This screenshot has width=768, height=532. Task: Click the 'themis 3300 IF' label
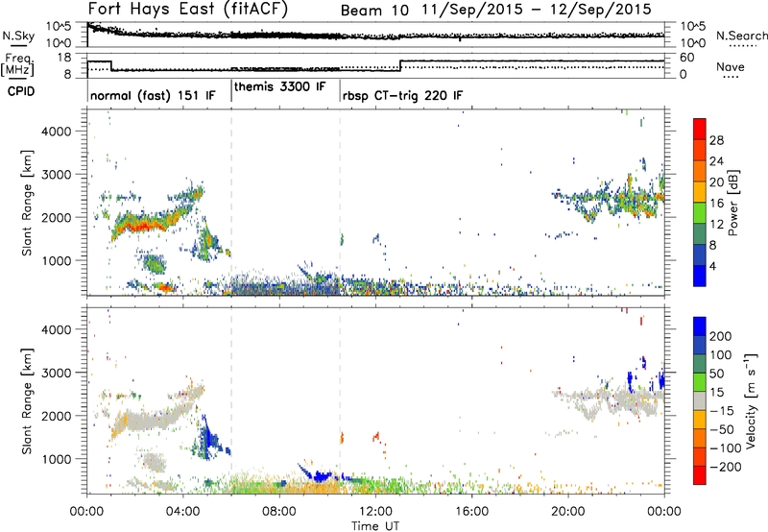click(279, 86)
